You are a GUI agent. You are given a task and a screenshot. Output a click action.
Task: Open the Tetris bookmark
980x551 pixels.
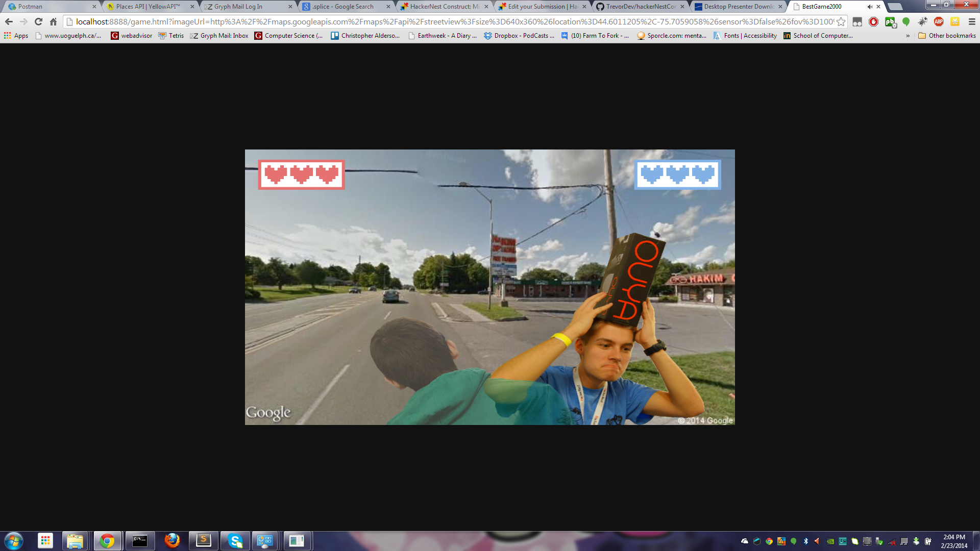click(171, 36)
